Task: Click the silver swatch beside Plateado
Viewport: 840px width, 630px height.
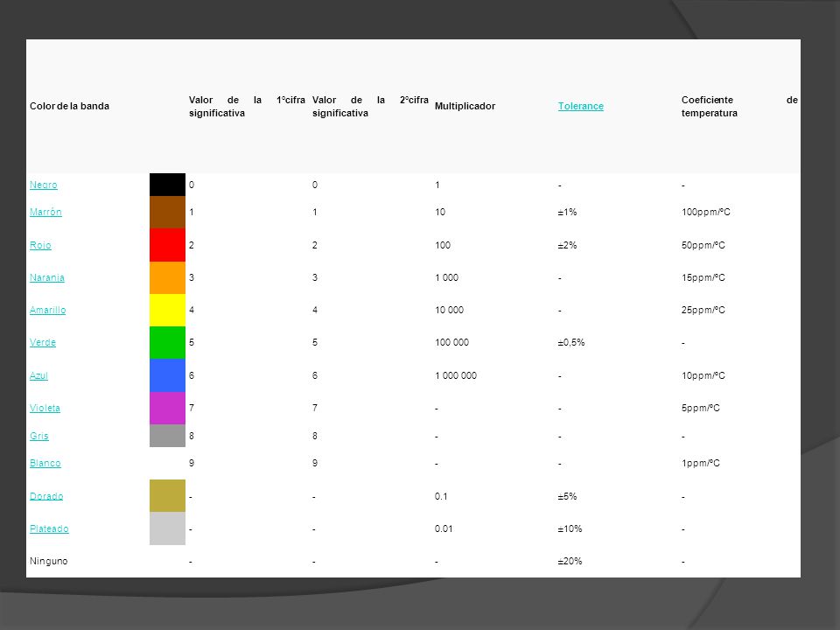Action: [x=168, y=528]
